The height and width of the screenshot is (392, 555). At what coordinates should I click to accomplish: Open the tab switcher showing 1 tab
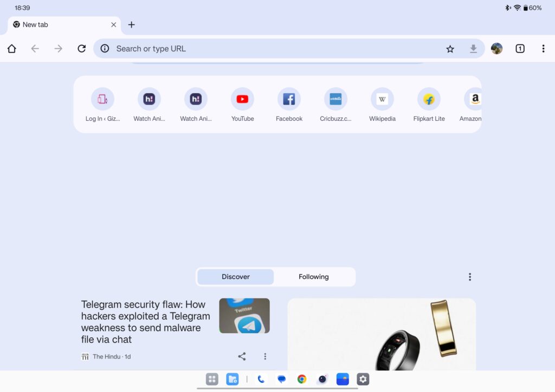click(520, 48)
